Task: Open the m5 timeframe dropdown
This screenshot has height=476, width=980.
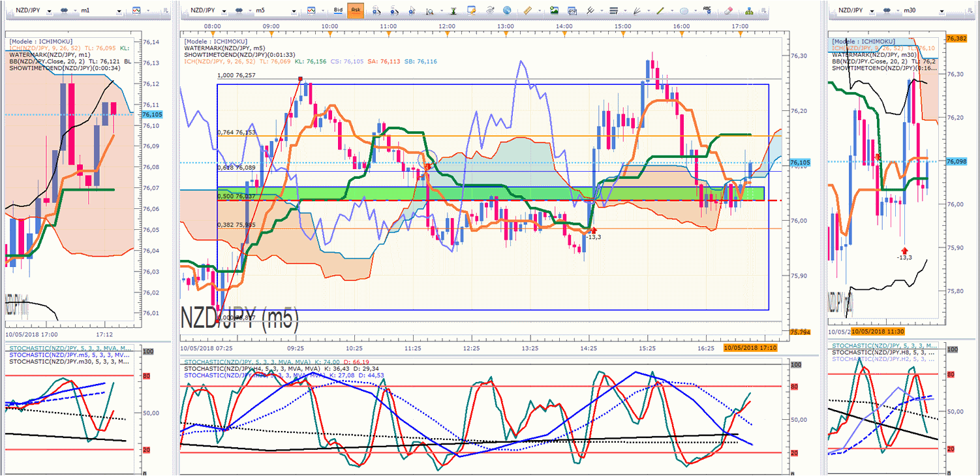Action: click(293, 11)
